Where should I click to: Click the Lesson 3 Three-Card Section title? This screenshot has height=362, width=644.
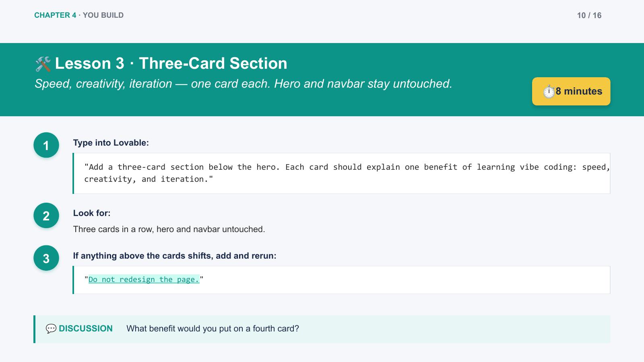click(171, 64)
